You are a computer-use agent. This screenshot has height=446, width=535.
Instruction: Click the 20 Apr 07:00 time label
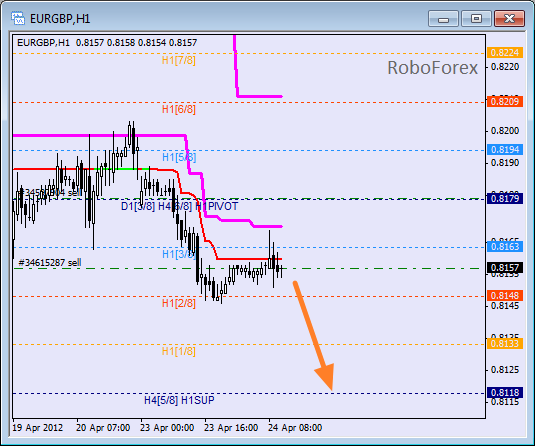pos(103,428)
